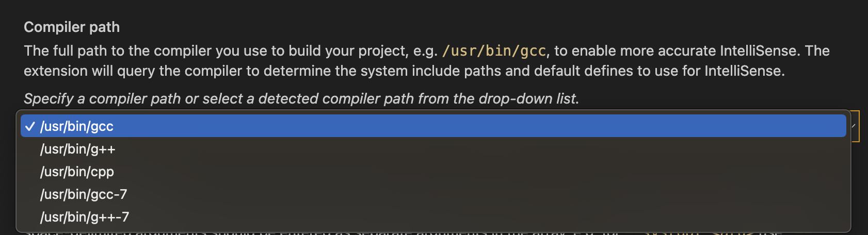868x235 pixels.
Task: Click the italic 'Specify a compiler path' hint
Action: (x=111, y=98)
